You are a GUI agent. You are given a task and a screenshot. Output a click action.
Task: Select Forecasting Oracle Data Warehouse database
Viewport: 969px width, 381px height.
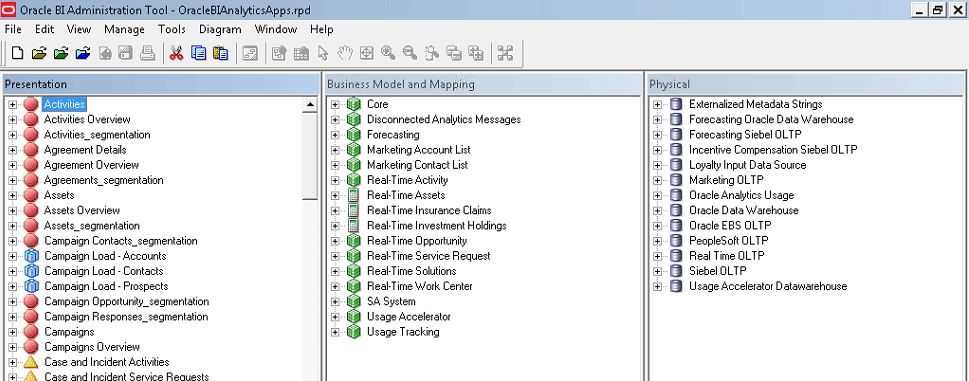pos(771,120)
